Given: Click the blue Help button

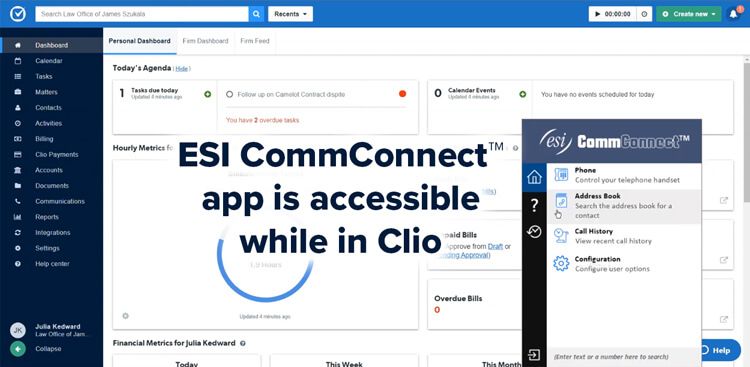Looking at the screenshot, I should tap(720, 350).
